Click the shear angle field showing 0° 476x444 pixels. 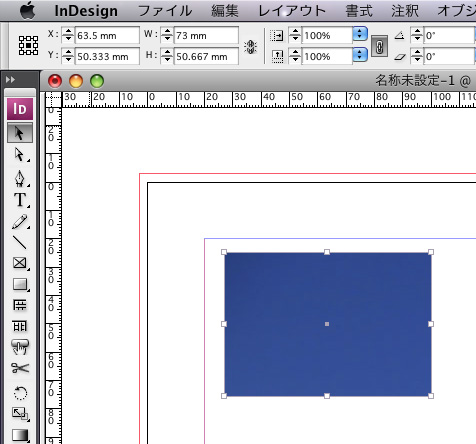click(449, 56)
